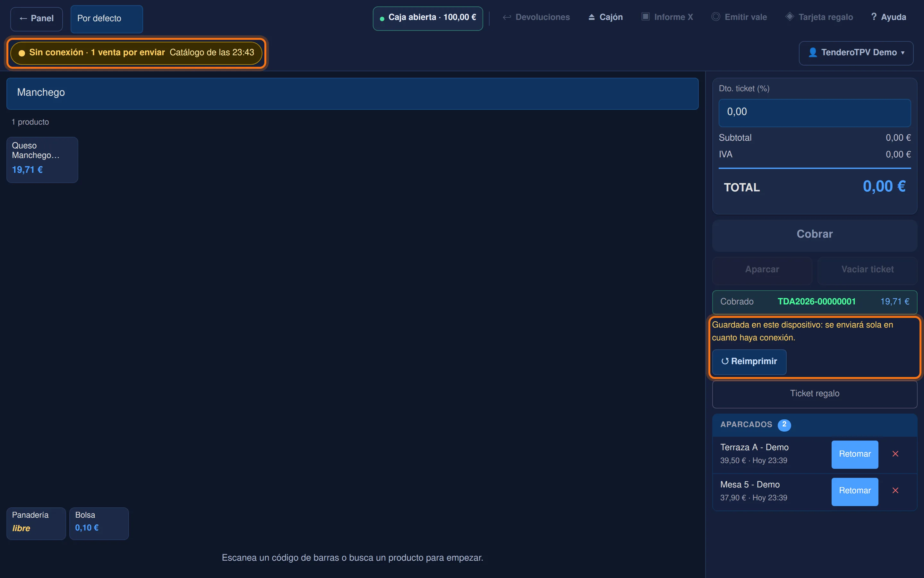Click the Ayuda question mark icon
Screen dimensions: 924x578
(x=874, y=17)
